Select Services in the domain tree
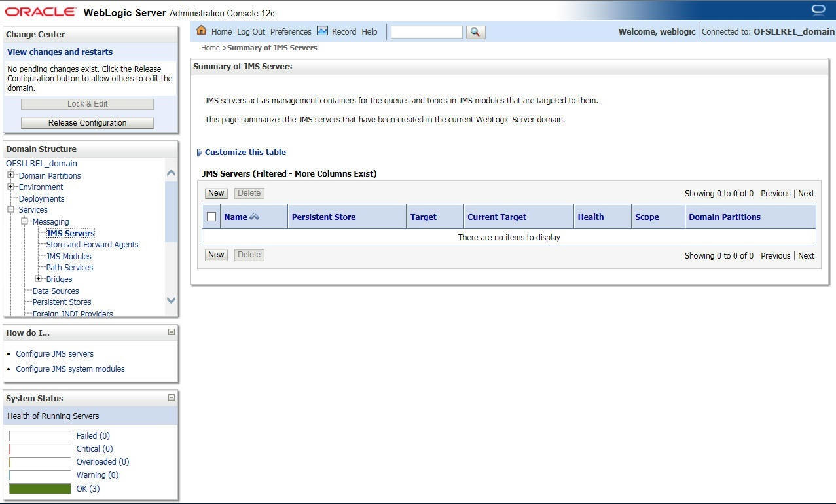This screenshot has width=836, height=504. [x=33, y=209]
